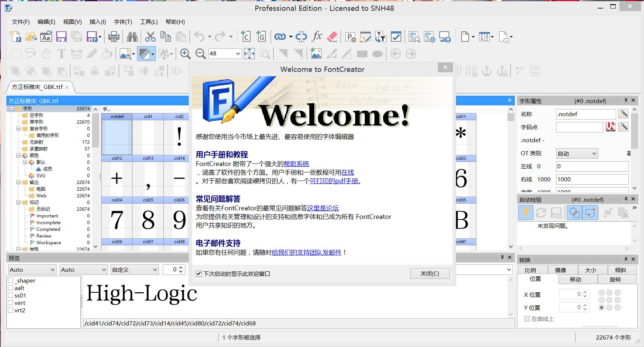644x347 pixels.
Task: Open the font folder icon
Action: click(31, 36)
